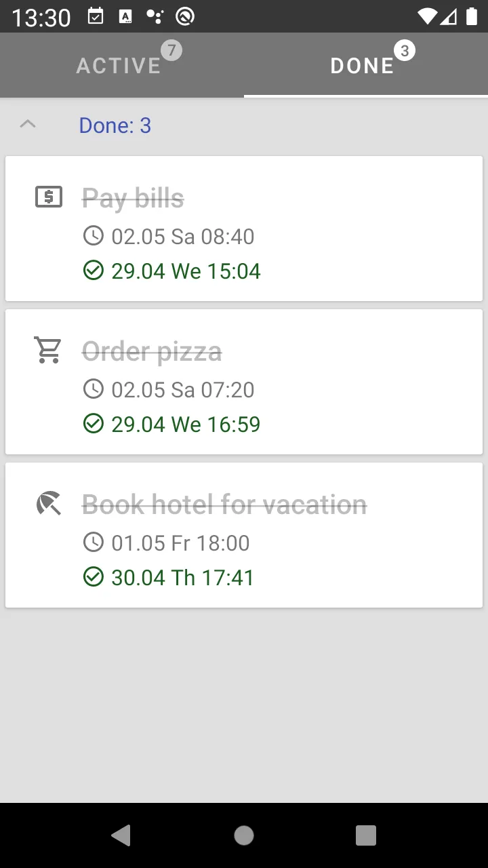Tap the clock icon beside 02.05 Sa 08:40
Image resolution: width=488 pixels, height=868 pixels.
(x=93, y=236)
